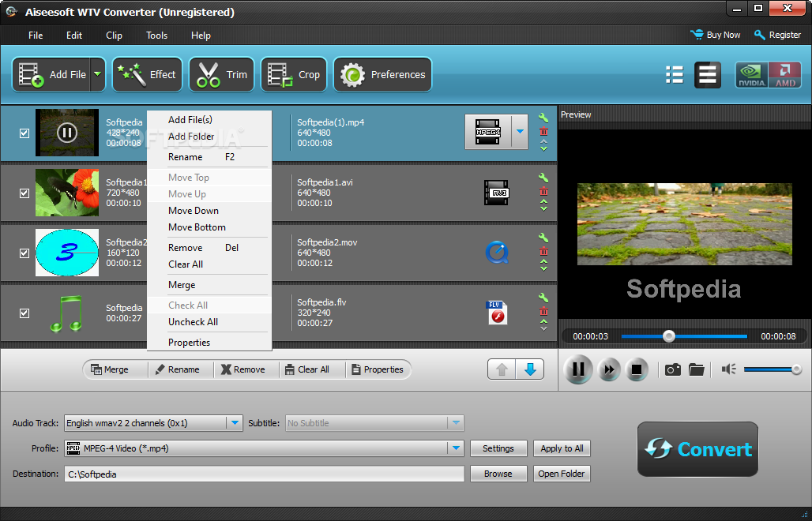Click the Merge button below file list
Viewport: 812px width, 521px height.
(x=110, y=369)
